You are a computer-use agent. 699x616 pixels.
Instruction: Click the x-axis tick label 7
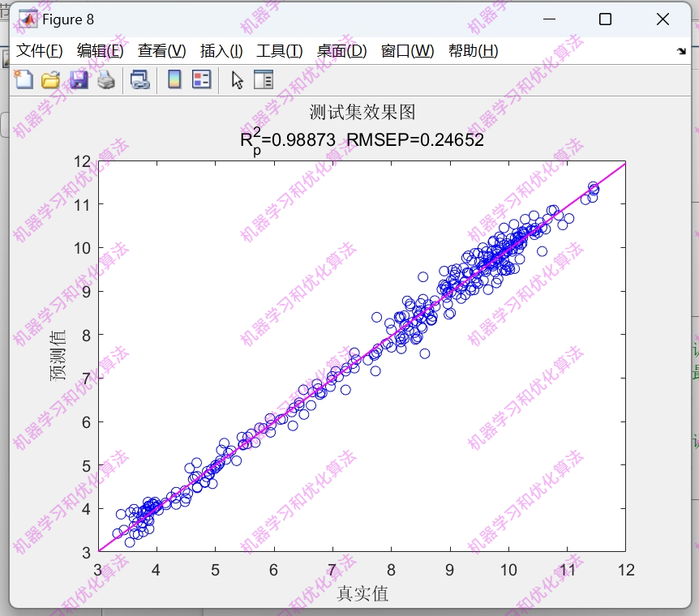[x=332, y=570]
